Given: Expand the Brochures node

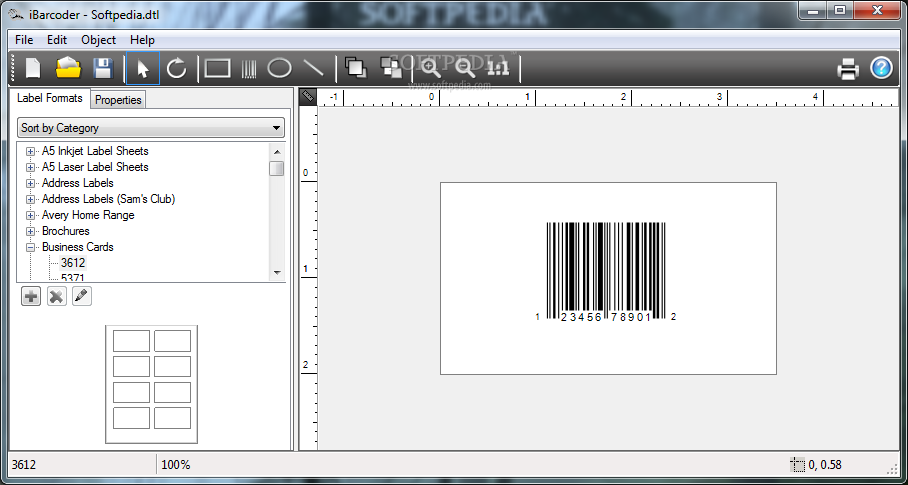Looking at the screenshot, I should pos(31,231).
